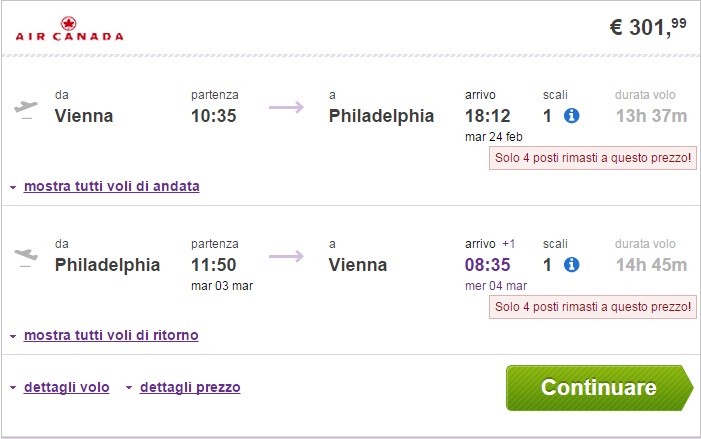Click the outbound flight duration 13h 37m

651,116
